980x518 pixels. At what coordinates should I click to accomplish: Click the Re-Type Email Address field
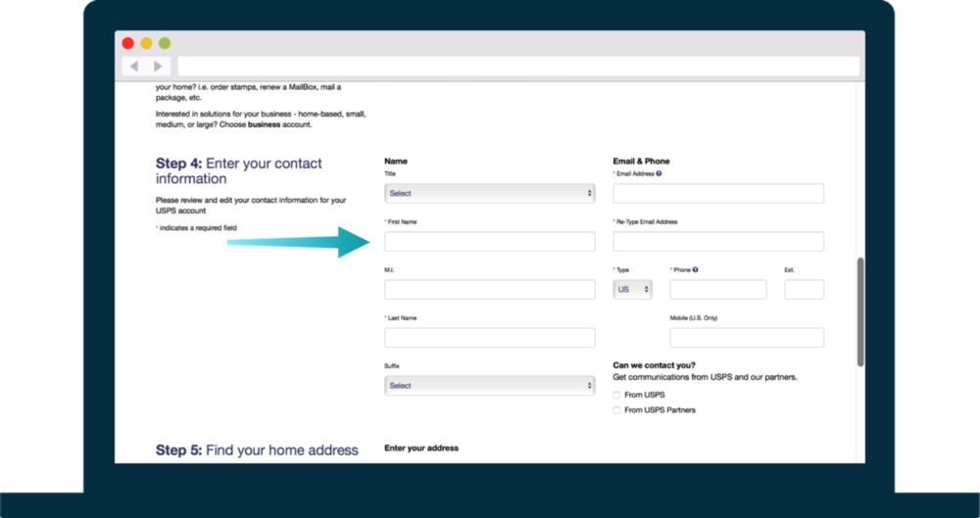click(x=718, y=242)
